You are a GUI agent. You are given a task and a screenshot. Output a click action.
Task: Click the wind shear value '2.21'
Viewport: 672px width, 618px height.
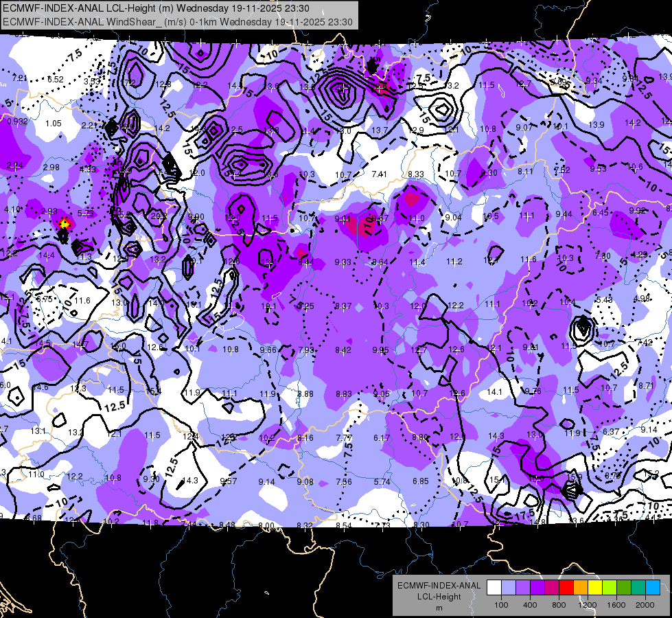(x=89, y=126)
